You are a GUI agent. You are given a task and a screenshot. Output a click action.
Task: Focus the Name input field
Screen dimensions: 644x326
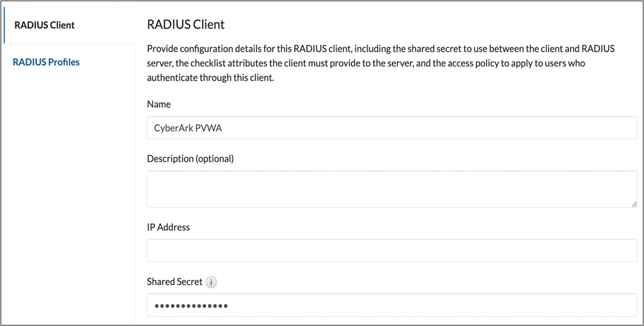click(392, 128)
